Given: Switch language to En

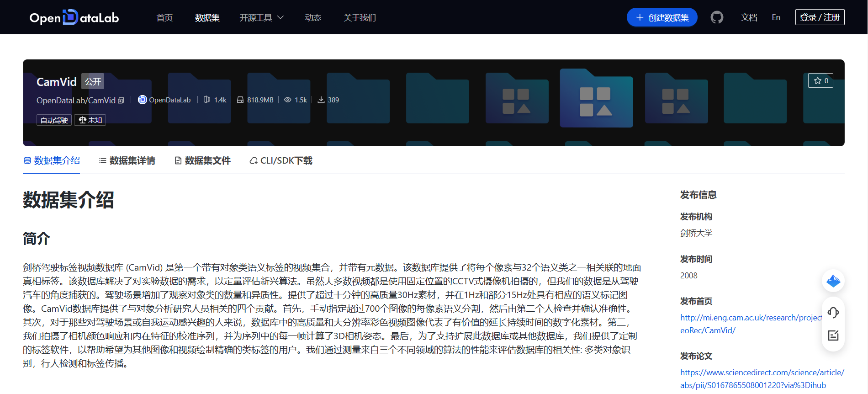Looking at the screenshot, I should [776, 17].
